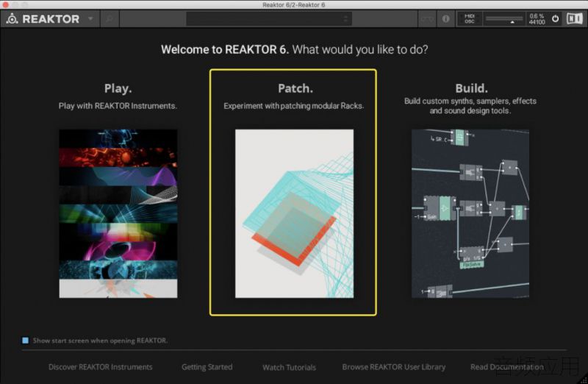Viewport: 588px width, 384px height.
Task: Click 'Play with REAKTOR Instruments.' description
Action: click(x=118, y=106)
